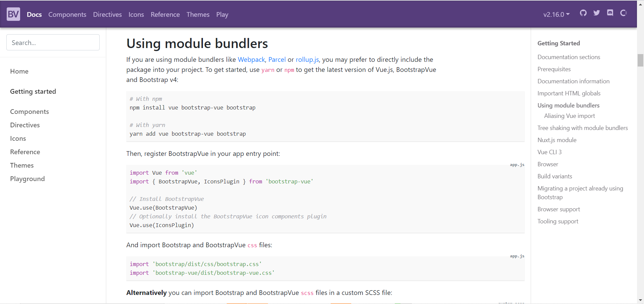The width and height of the screenshot is (644, 304).
Task: Open the Discord chat icon link
Action: (x=610, y=13)
